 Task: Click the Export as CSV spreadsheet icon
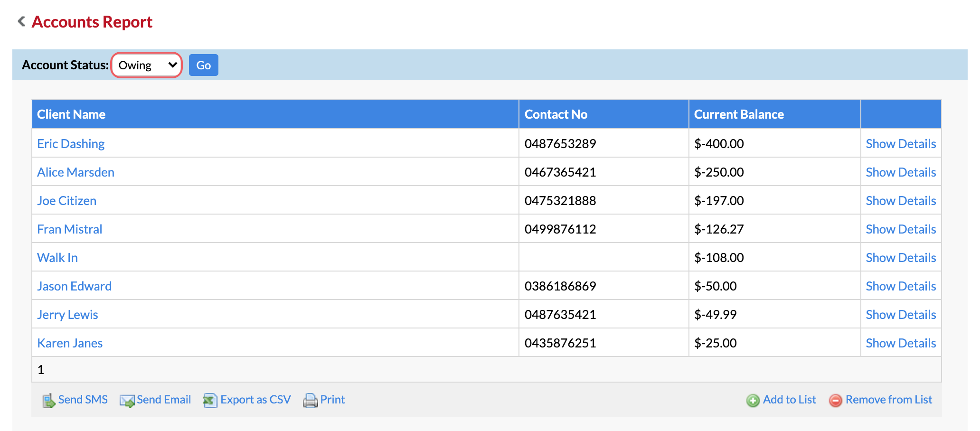click(x=210, y=401)
